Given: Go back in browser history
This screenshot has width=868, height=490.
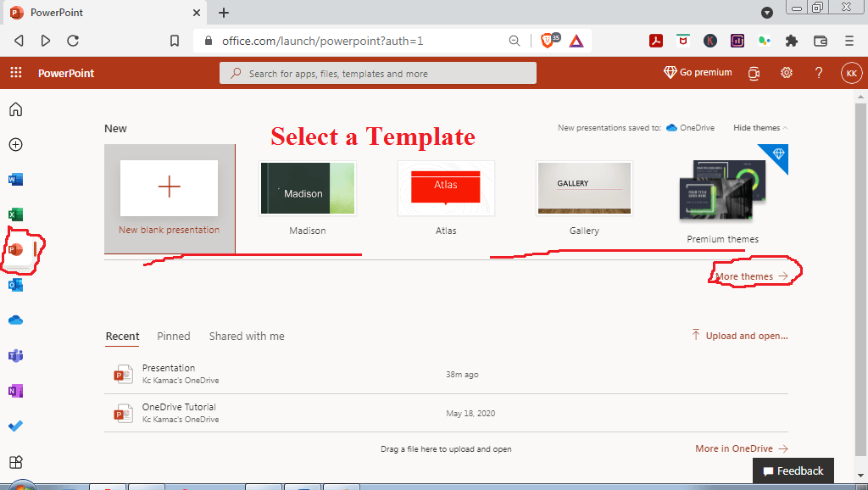Looking at the screenshot, I should (x=19, y=41).
